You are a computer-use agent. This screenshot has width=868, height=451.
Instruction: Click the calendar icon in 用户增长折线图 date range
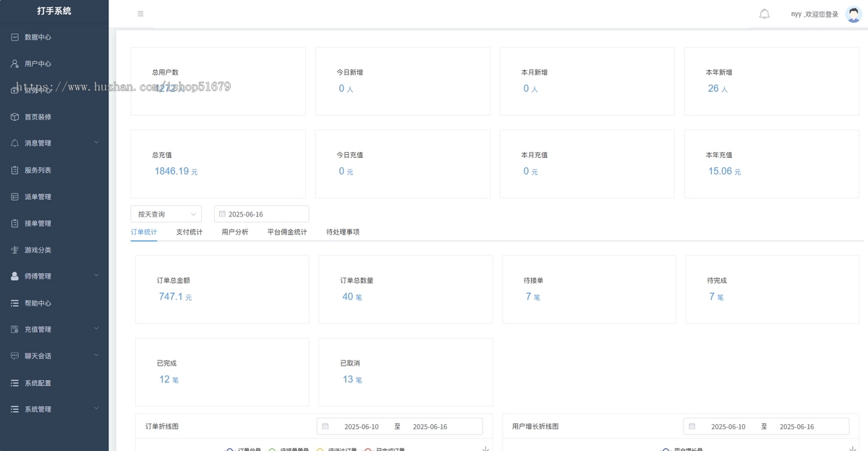(x=692, y=426)
